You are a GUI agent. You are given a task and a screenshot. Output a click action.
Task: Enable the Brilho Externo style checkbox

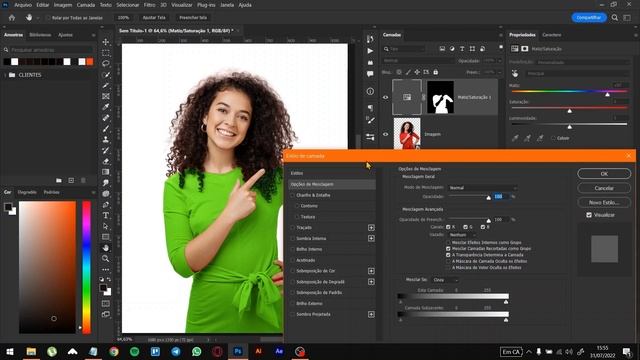coord(293,304)
